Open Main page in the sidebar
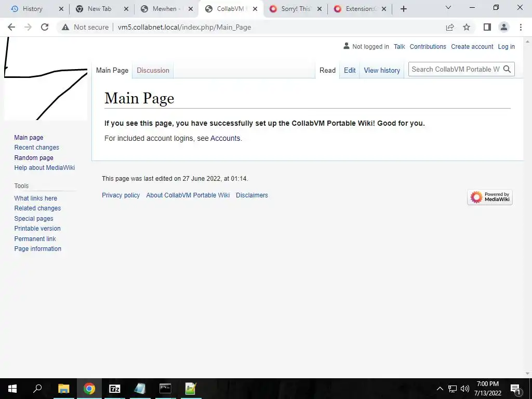 pyautogui.click(x=29, y=137)
